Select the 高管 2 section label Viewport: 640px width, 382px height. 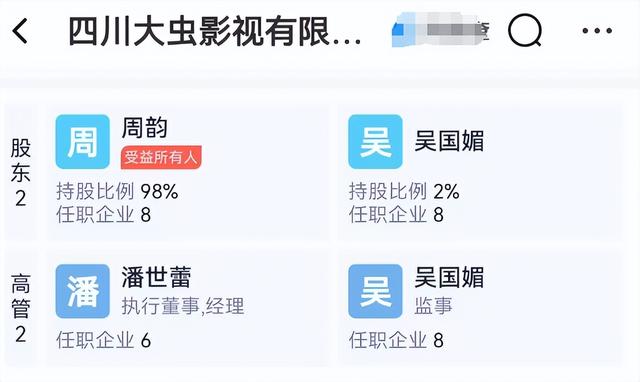click(21, 309)
